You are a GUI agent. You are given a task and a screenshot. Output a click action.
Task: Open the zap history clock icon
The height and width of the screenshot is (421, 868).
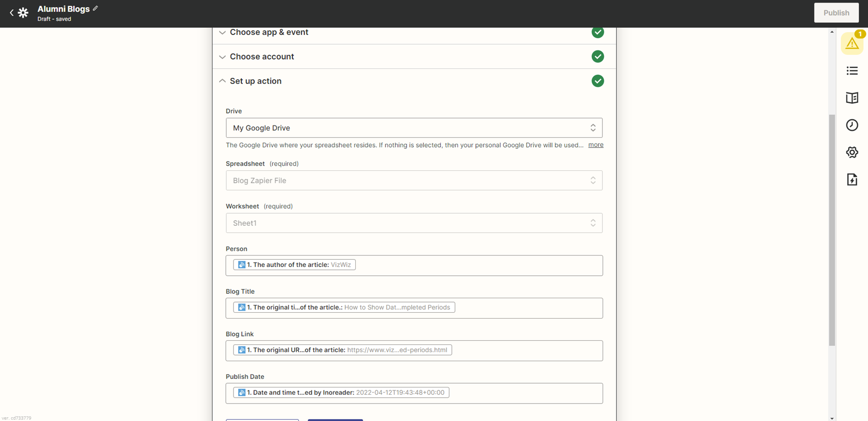click(852, 125)
